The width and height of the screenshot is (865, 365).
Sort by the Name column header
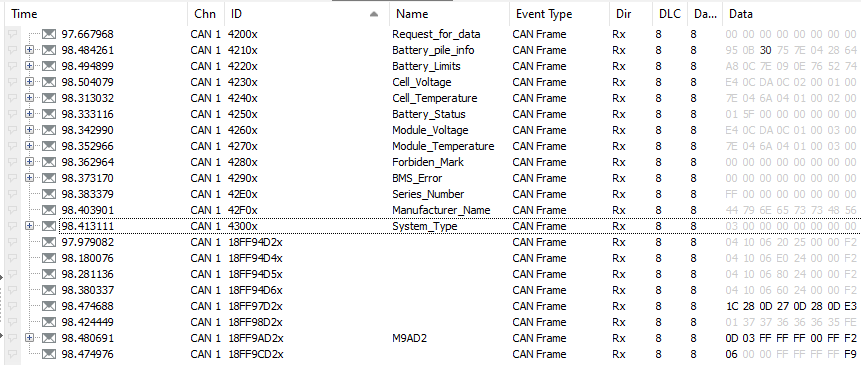pyautogui.click(x=449, y=14)
